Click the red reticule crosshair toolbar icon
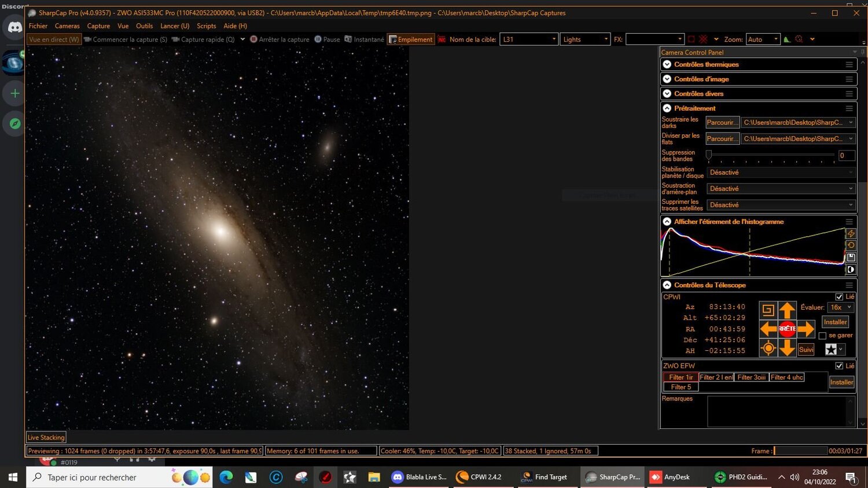The height and width of the screenshot is (488, 868). tap(703, 39)
